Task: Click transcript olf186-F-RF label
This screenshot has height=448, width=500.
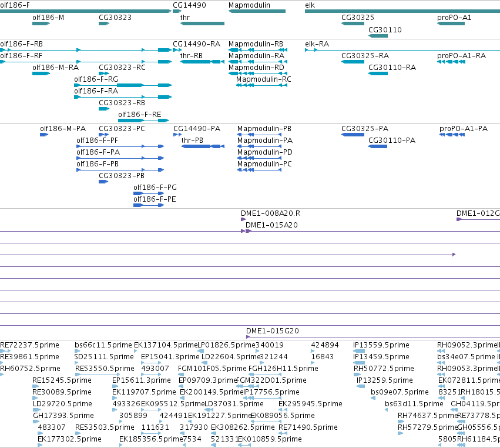Action: [21, 56]
